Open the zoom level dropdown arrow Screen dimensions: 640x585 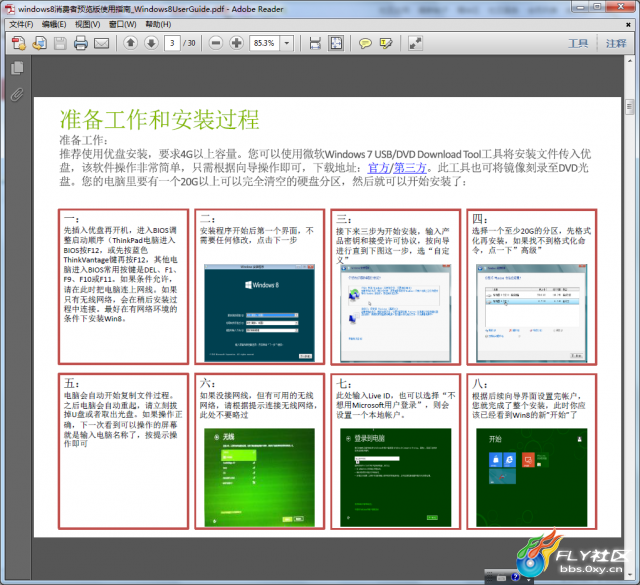pos(287,43)
